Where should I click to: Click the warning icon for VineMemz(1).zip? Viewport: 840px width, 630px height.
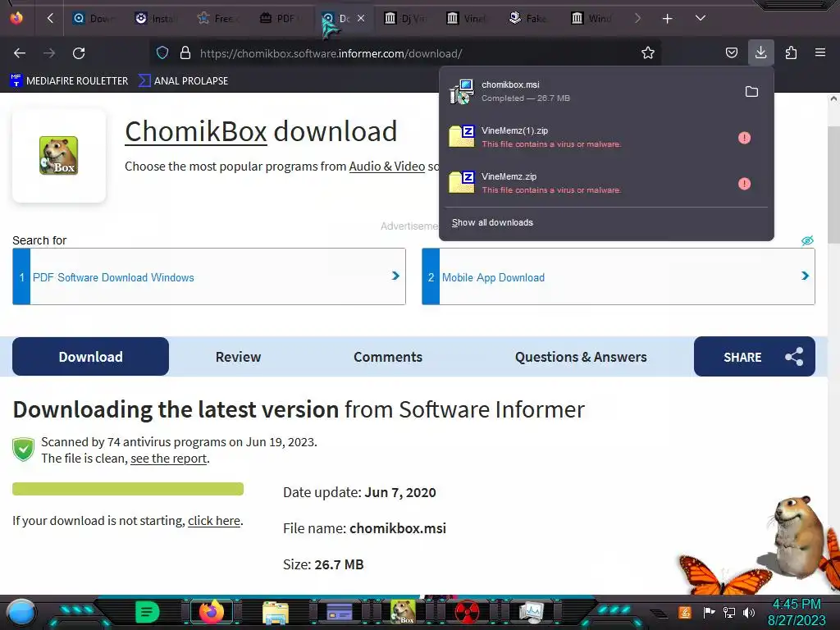click(x=744, y=138)
